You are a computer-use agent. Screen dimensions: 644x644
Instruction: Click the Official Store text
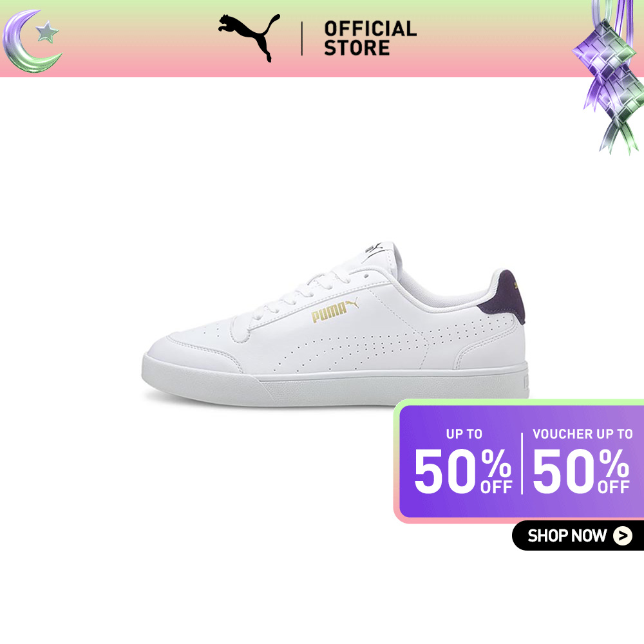click(370, 38)
